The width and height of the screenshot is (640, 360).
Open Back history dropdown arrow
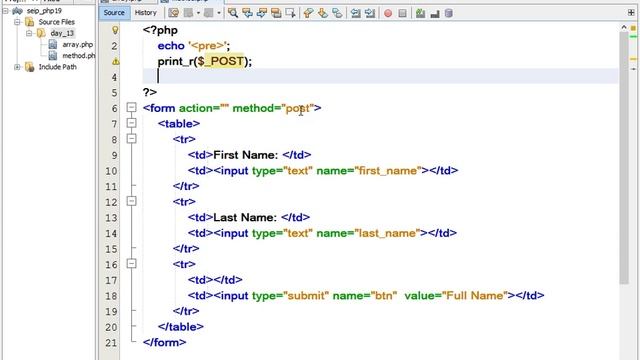[x=198, y=13]
